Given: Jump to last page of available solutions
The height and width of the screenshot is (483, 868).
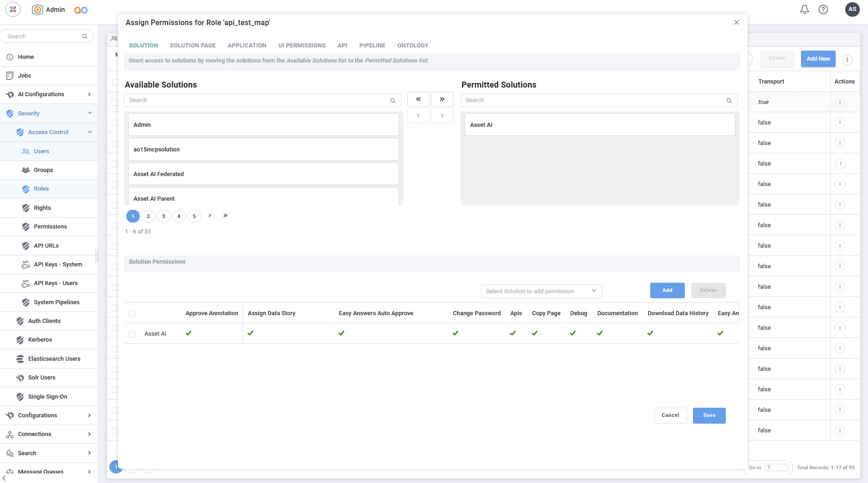Looking at the screenshot, I should tap(225, 216).
